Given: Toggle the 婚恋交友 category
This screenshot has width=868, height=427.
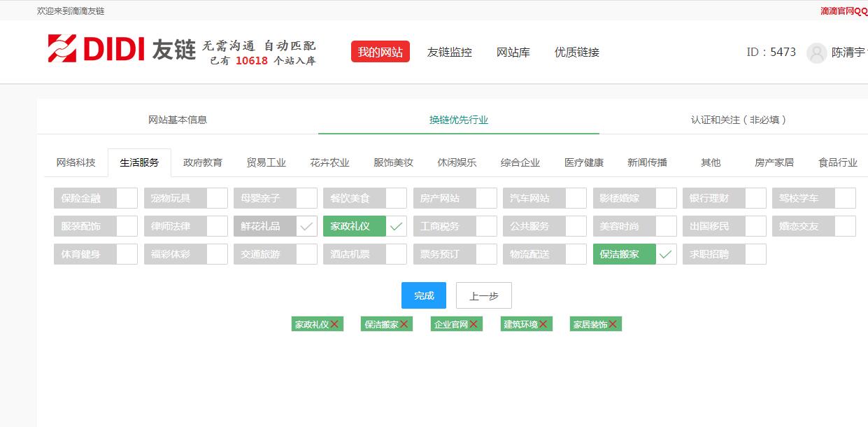Looking at the screenshot, I should pyautogui.click(x=814, y=226).
